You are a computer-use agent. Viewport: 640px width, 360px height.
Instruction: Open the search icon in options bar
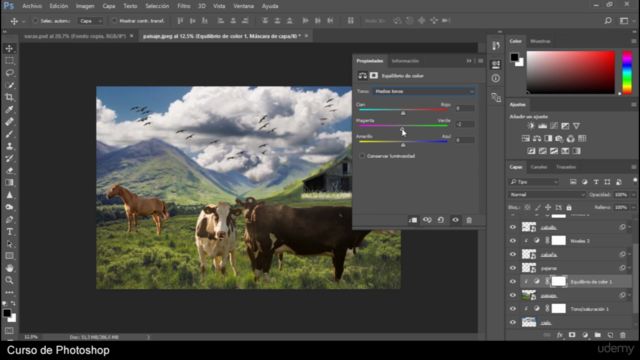click(608, 21)
